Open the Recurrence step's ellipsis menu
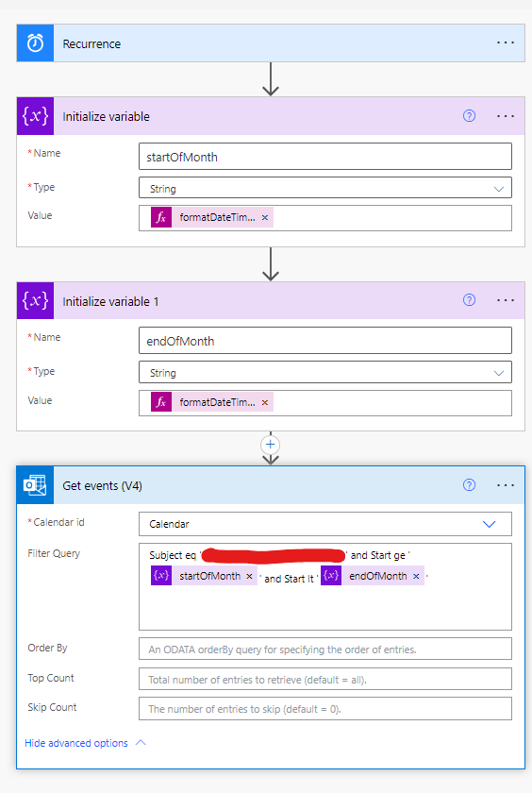 (506, 43)
